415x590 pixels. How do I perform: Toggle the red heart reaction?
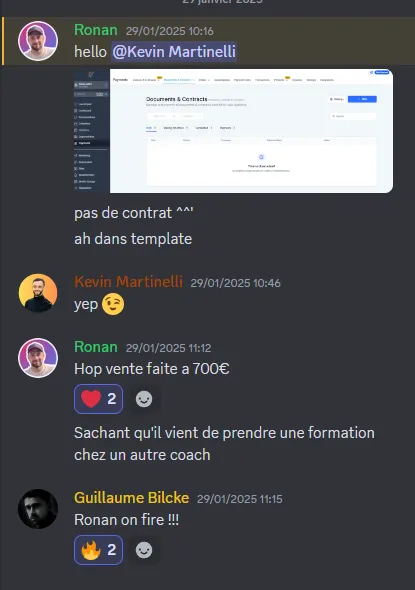[x=99, y=399]
